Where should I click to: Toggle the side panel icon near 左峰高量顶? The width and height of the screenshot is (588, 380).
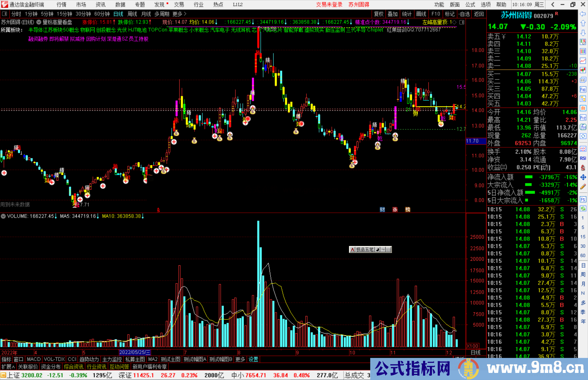[462, 22]
